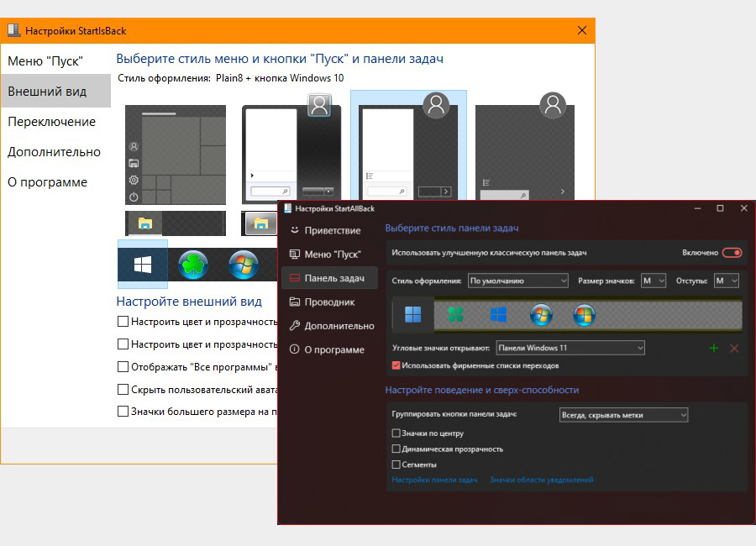Screen dimensions: 756x546
Task: Go to Проводник section in StartAllBack
Action: click(x=329, y=302)
